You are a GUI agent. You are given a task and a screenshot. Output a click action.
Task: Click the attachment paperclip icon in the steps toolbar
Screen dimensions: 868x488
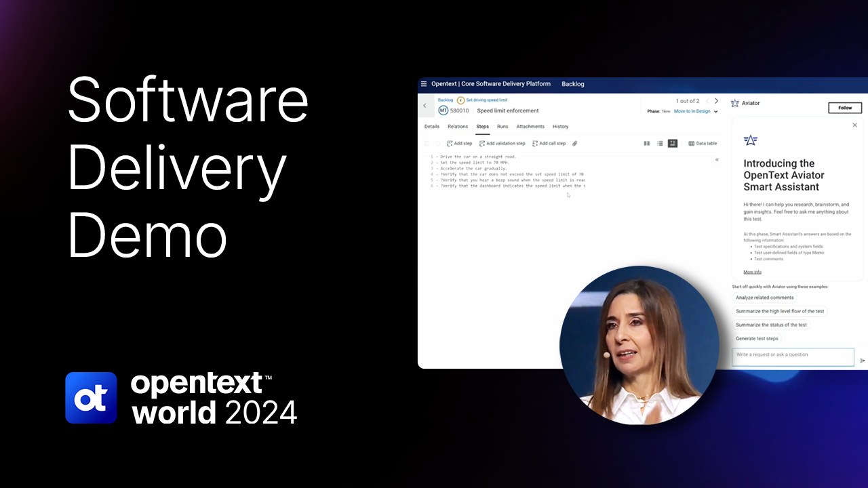tap(574, 144)
